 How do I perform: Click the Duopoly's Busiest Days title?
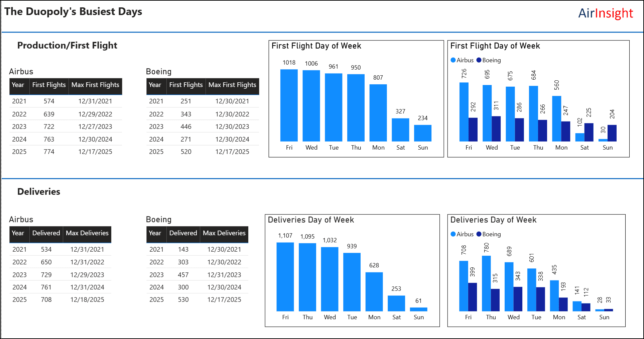click(73, 12)
